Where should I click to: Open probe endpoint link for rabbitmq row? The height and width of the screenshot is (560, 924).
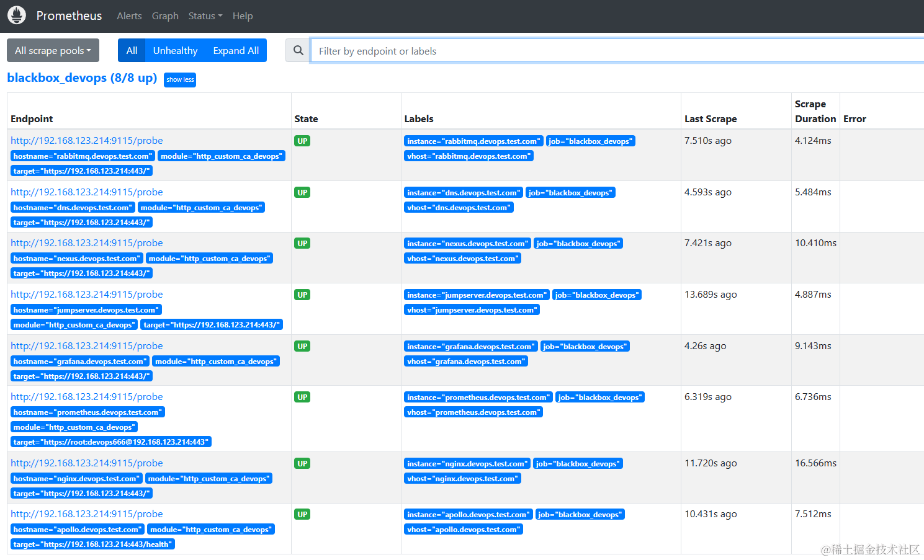tap(87, 141)
